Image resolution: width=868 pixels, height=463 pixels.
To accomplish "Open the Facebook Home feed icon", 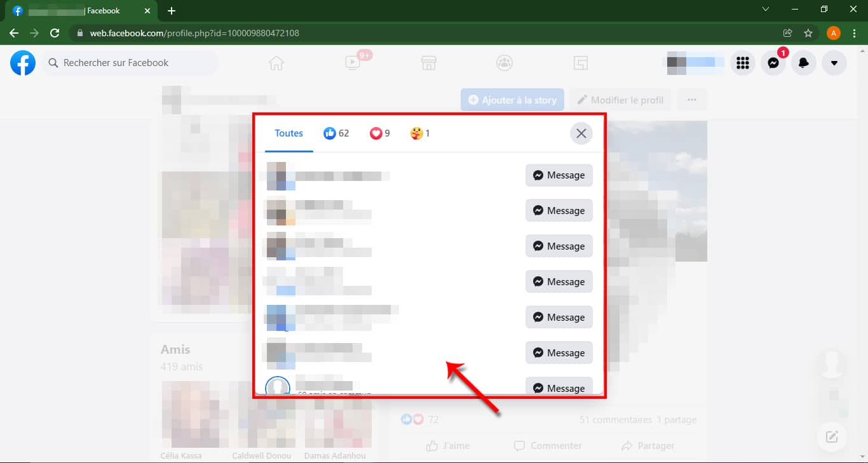I will point(276,63).
